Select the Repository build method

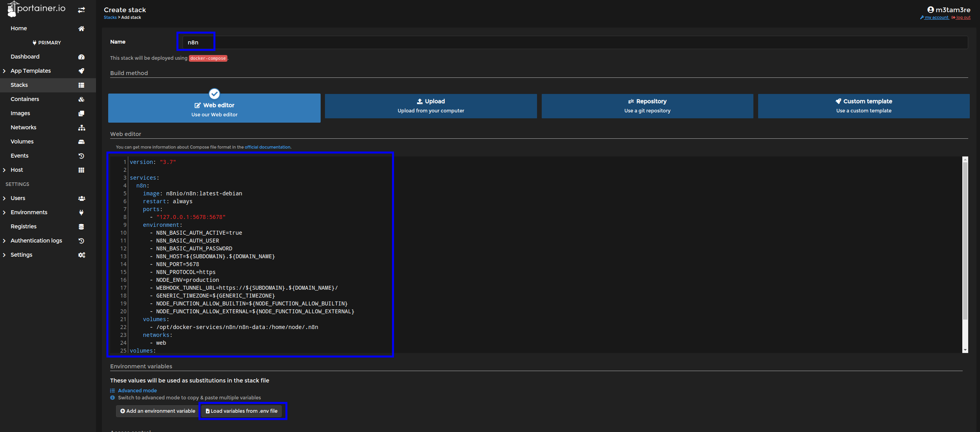647,106
